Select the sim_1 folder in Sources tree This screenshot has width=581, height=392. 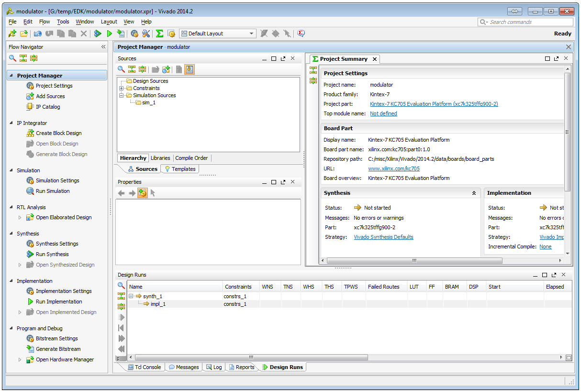145,103
